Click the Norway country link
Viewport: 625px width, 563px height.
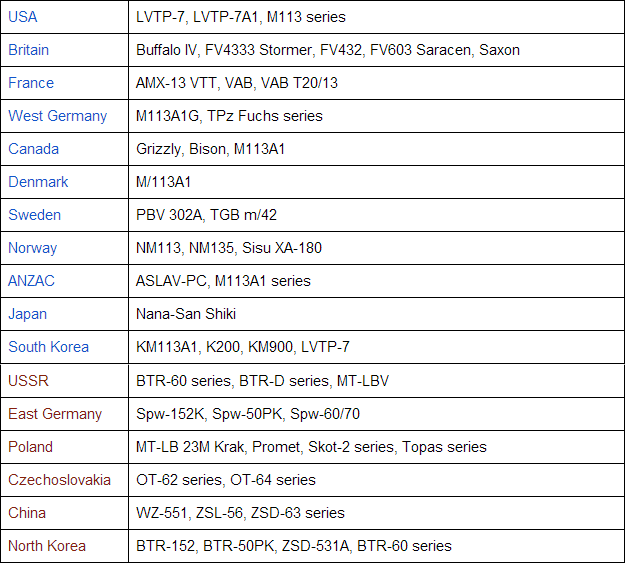pos(33,248)
